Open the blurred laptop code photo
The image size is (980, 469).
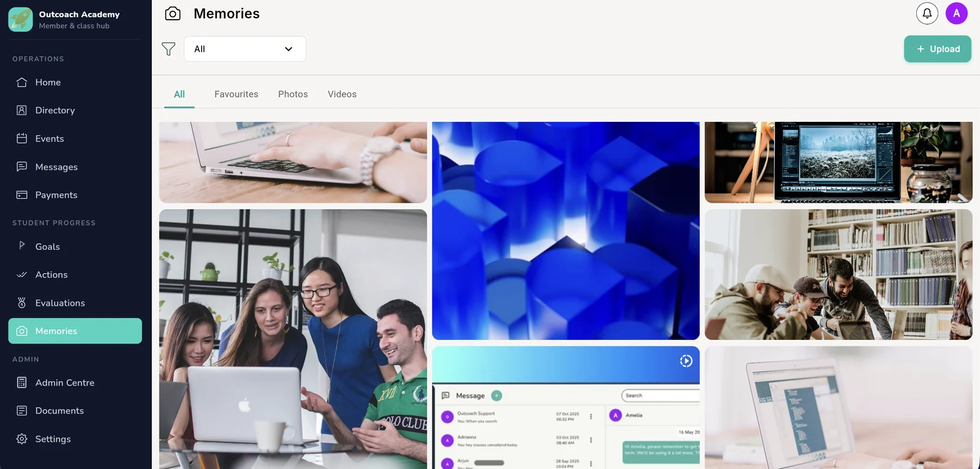[x=839, y=408]
